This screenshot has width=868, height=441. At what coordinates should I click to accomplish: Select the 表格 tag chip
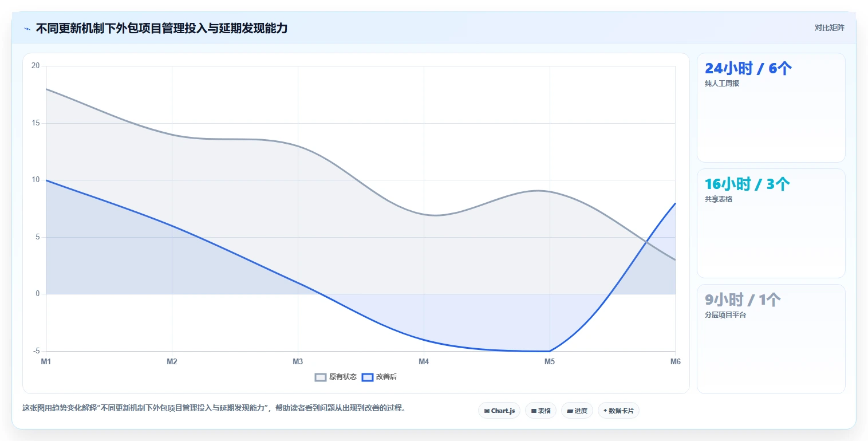(540, 411)
